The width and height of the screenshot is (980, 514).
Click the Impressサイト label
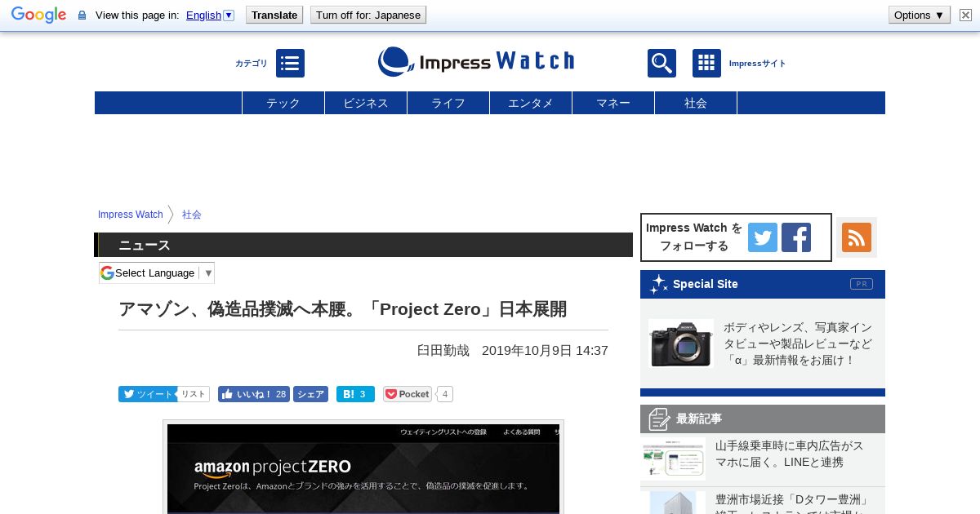click(757, 64)
